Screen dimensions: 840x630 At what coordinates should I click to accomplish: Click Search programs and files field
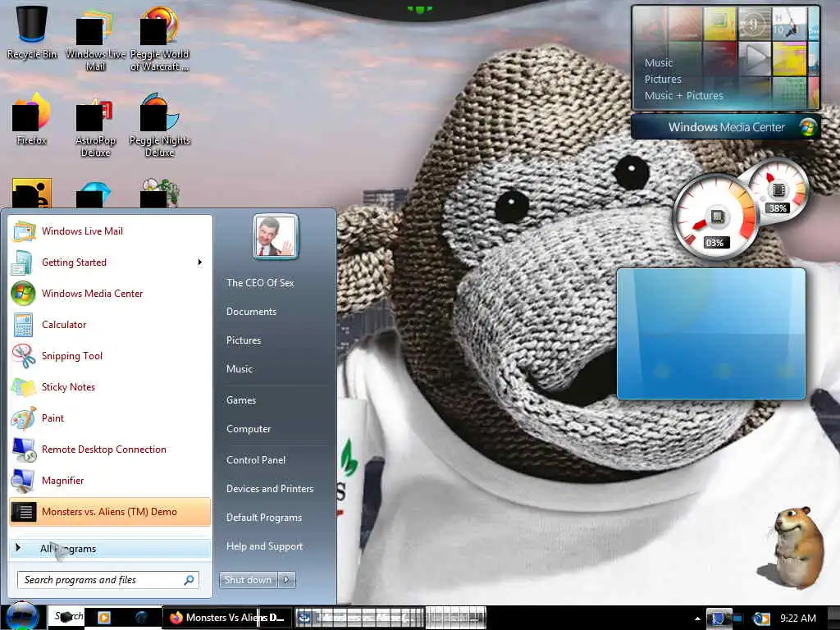[x=108, y=580]
